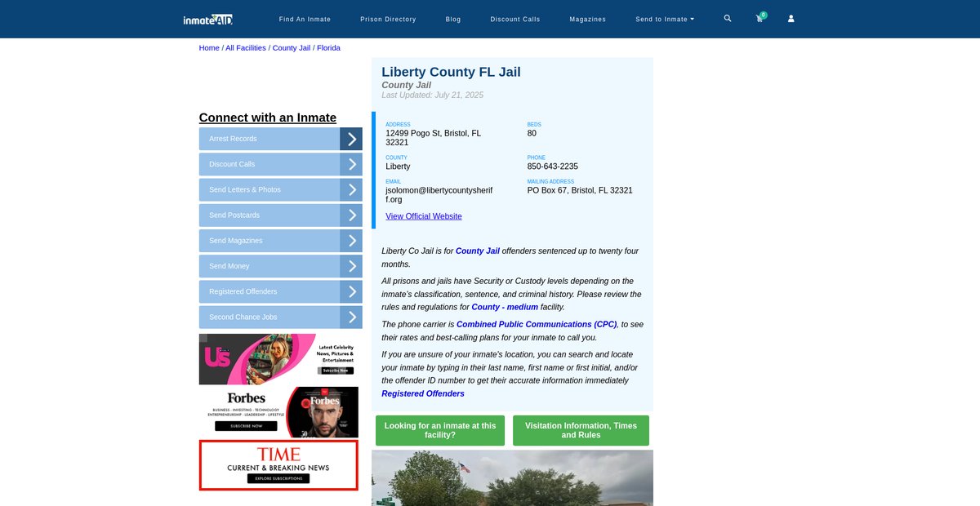Click the Arrest Records arrow icon

point(351,139)
